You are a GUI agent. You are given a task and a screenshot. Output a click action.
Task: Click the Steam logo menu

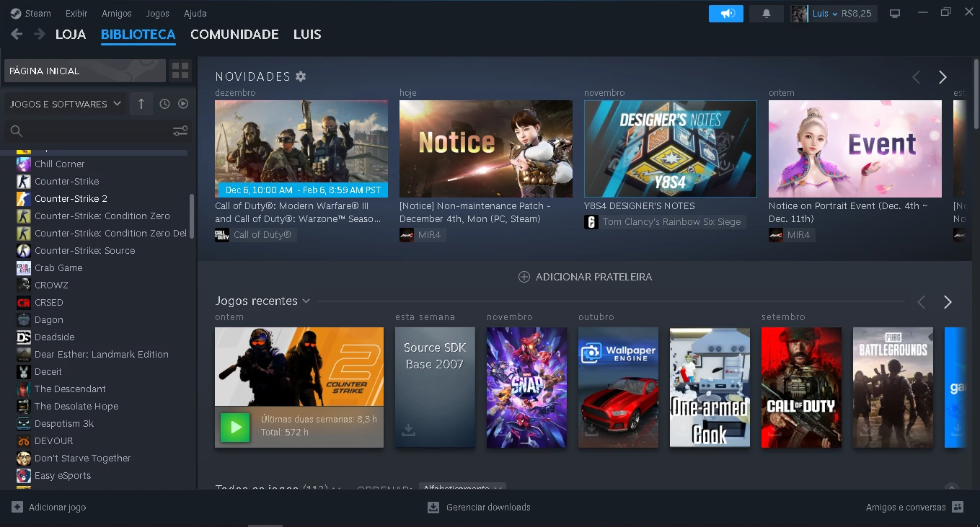15,13
